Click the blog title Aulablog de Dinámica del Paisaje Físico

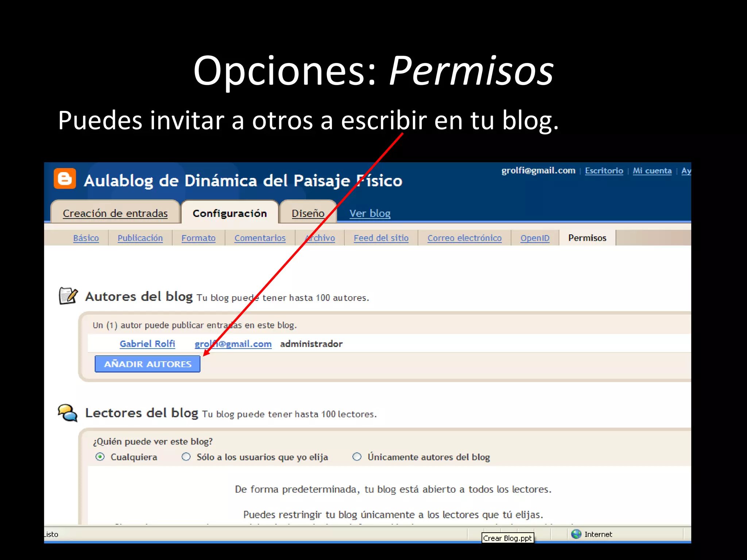tap(243, 181)
